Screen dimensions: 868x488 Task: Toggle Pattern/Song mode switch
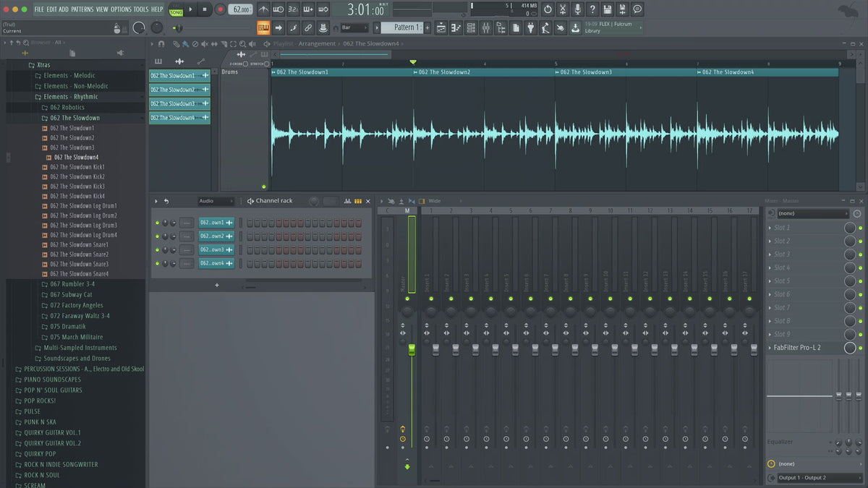[176, 9]
